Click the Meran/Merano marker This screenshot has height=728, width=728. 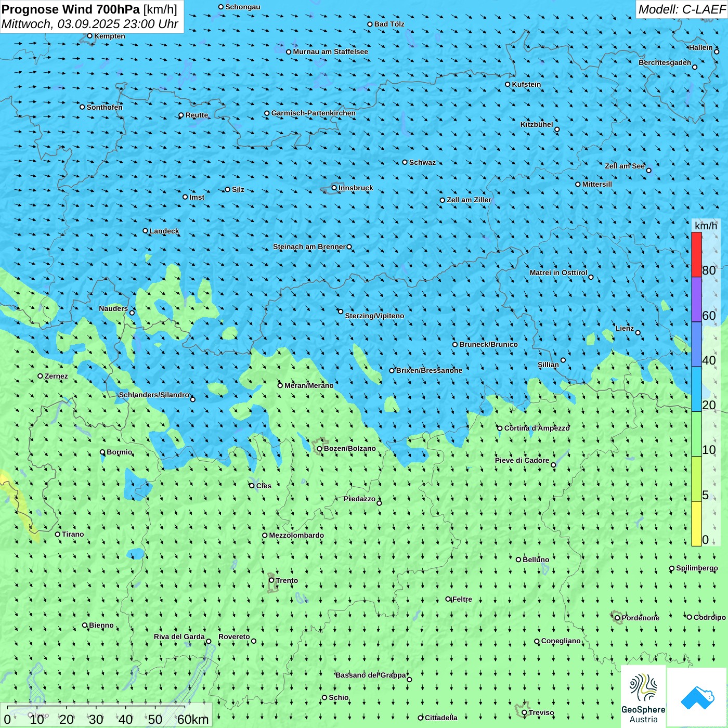pyautogui.click(x=280, y=385)
